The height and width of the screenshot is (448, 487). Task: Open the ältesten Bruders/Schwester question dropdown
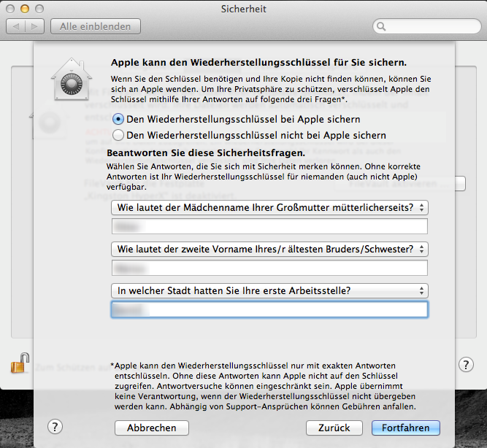269,250
